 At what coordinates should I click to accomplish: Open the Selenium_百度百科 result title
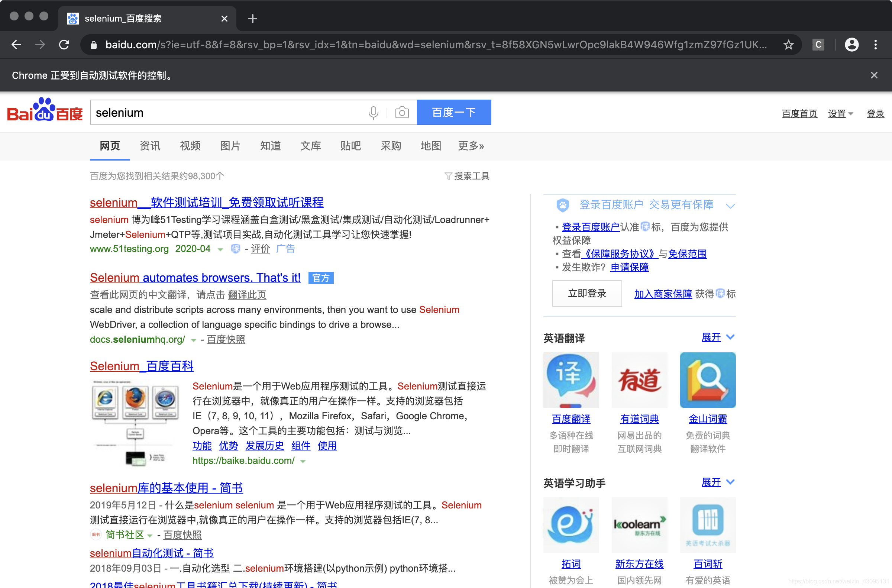pos(142,366)
